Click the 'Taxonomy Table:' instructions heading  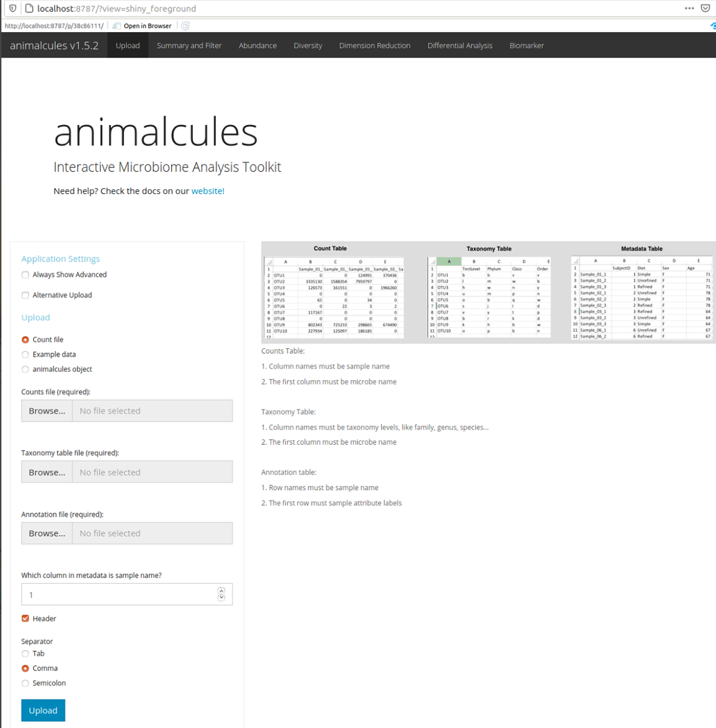pos(289,412)
